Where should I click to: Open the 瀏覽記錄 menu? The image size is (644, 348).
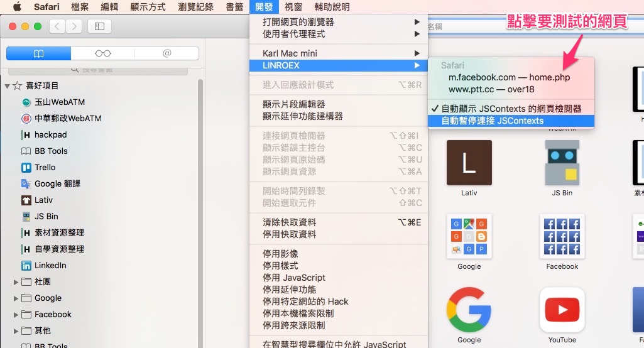(x=195, y=6)
